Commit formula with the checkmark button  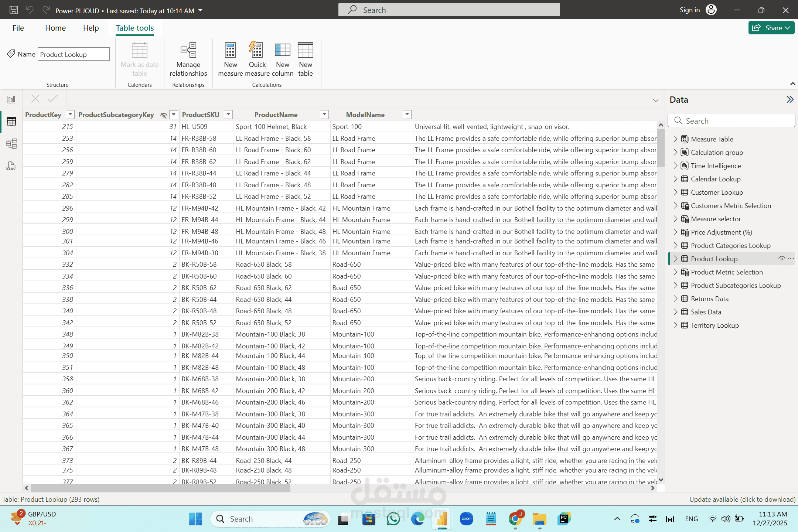pyautogui.click(x=53, y=99)
